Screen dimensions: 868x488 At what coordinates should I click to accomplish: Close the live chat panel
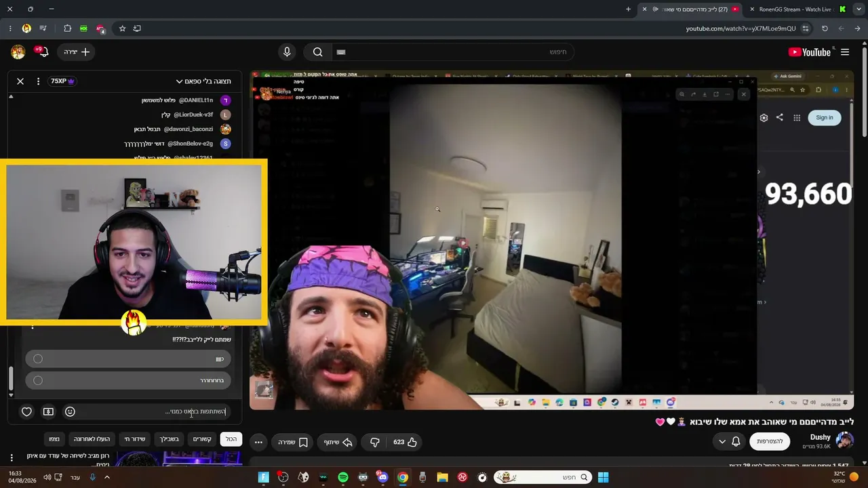pos(20,81)
